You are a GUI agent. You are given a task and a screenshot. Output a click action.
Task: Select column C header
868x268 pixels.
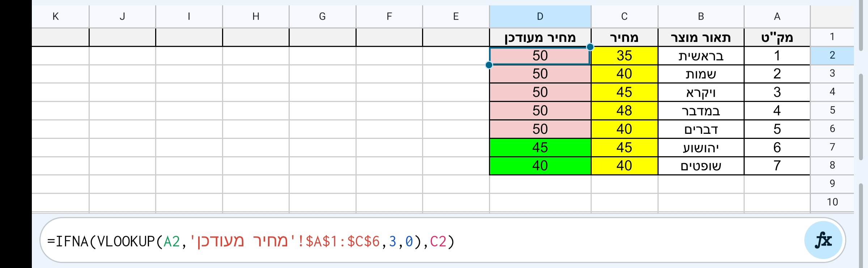click(624, 17)
